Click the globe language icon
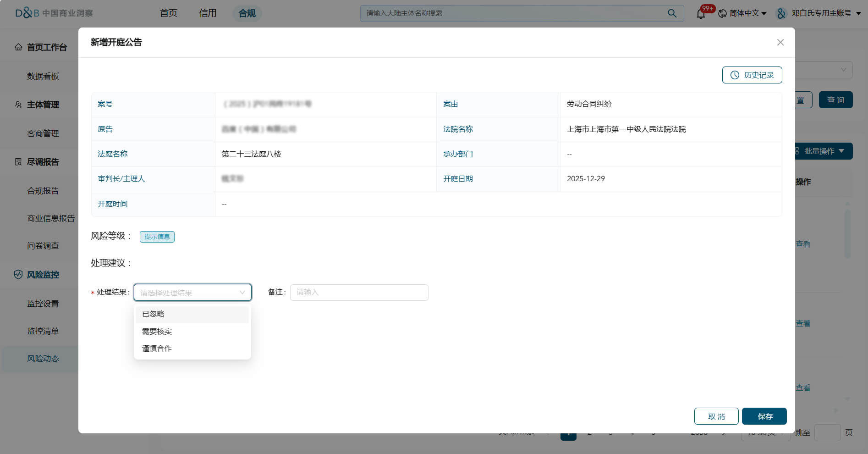This screenshot has width=868, height=454. tap(722, 13)
